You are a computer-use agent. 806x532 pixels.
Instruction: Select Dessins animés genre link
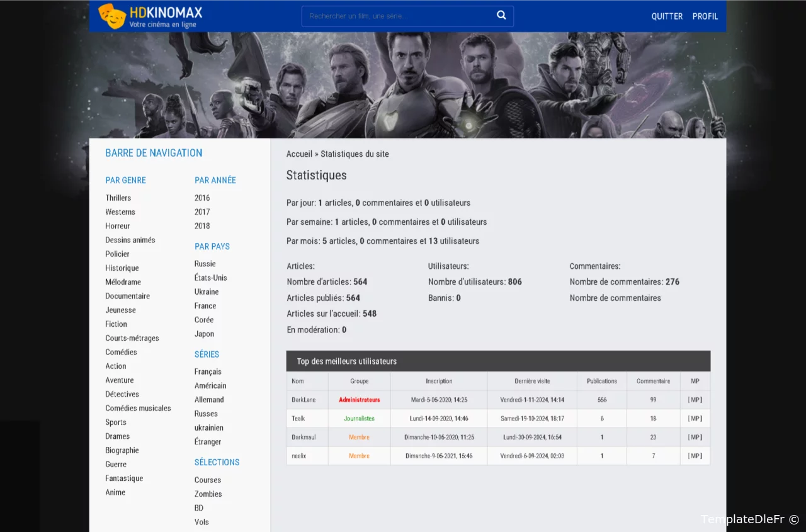coord(130,240)
